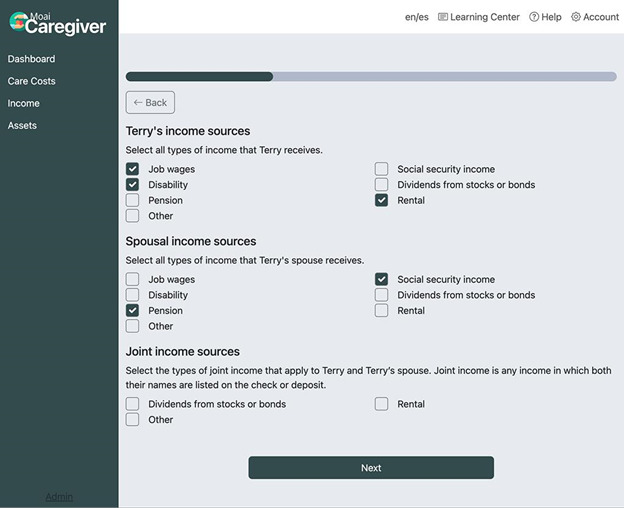Check Terry's Social security income box

pyautogui.click(x=382, y=169)
